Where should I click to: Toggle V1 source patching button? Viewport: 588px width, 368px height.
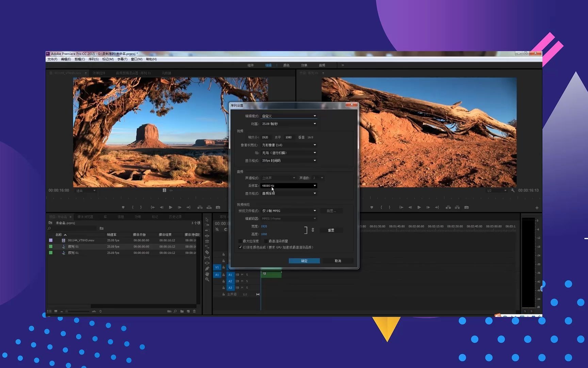217,267
